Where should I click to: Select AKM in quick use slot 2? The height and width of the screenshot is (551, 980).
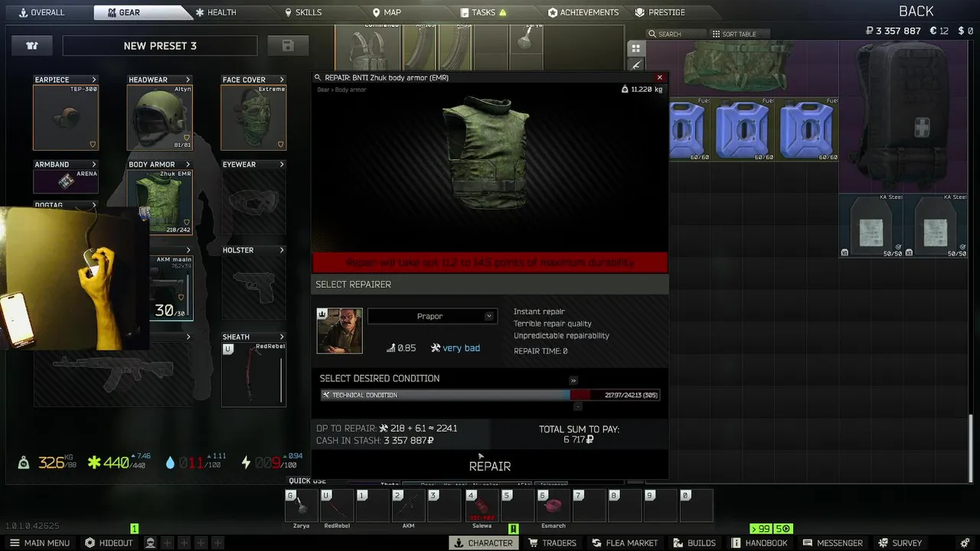[x=408, y=506]
